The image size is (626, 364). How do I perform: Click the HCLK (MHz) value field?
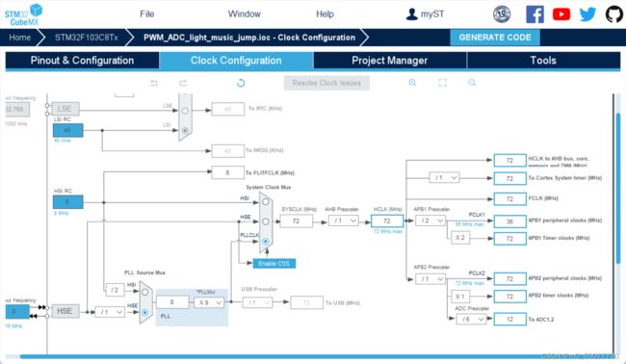[387, 221]
